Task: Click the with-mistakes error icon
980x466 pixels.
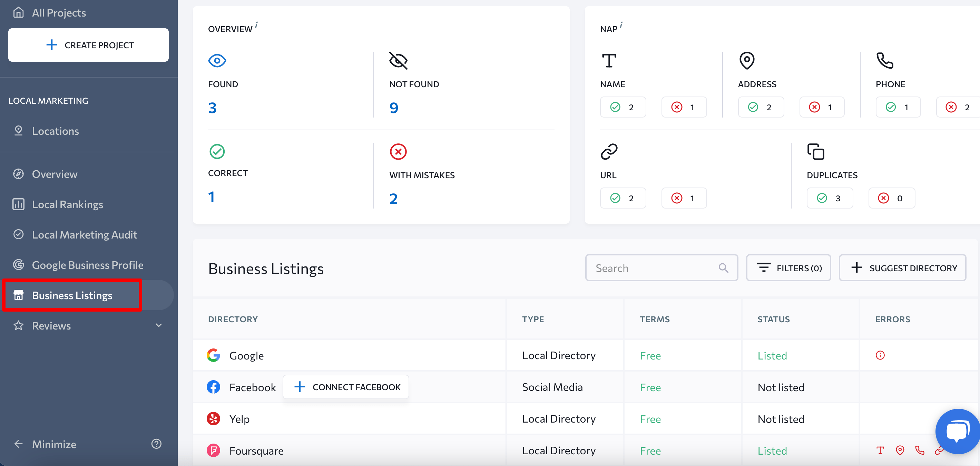Action: (398, 151)
